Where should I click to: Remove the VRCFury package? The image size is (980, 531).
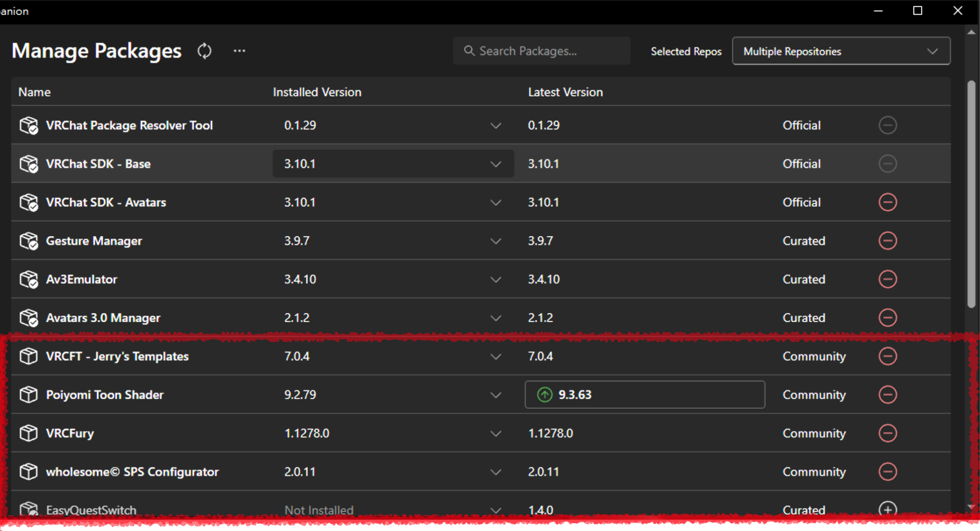(x=887, y=433)
